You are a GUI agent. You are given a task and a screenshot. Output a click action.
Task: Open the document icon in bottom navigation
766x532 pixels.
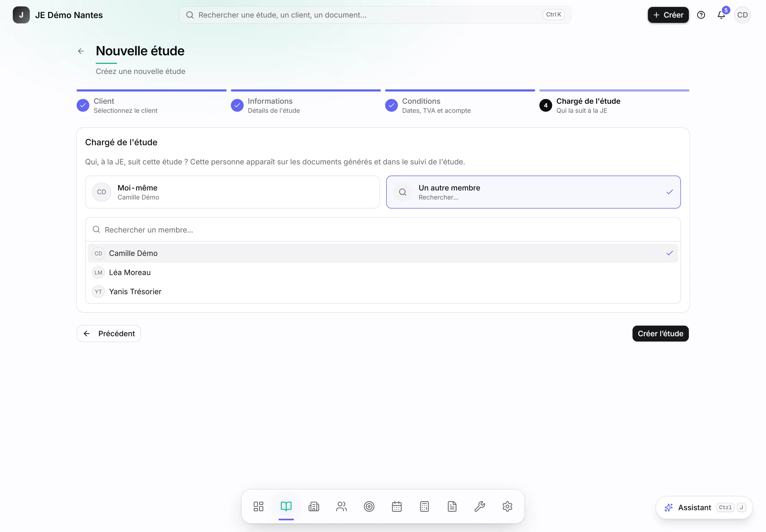[x=452, y=506]
